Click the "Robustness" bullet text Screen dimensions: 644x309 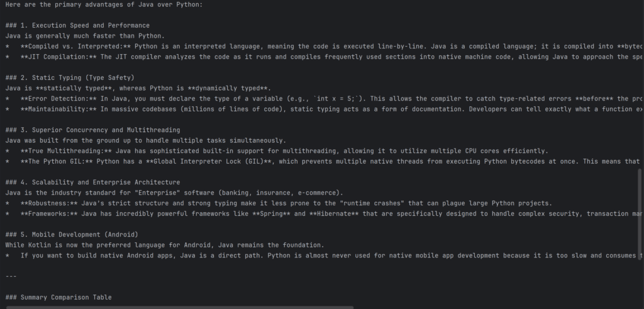coord(48,203)
